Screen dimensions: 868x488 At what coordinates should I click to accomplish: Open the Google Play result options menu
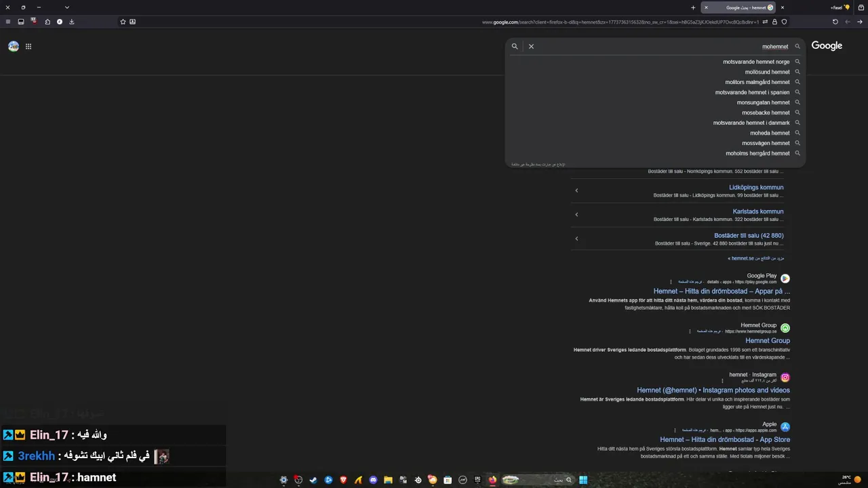pyautogui.click(x=671, y=282)
